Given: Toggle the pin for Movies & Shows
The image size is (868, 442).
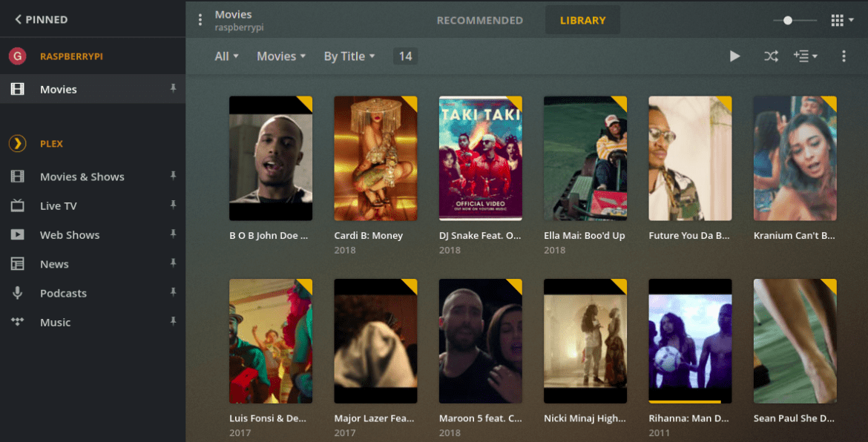Looking at the screenshot, I should (x=173, y=176).
